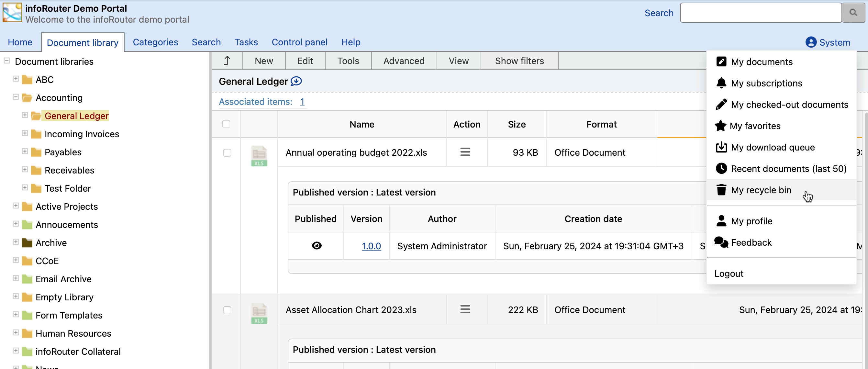Viewport: 868px width, 369px height.
Task: Click the System user account icon
Action: pos(811,42)
